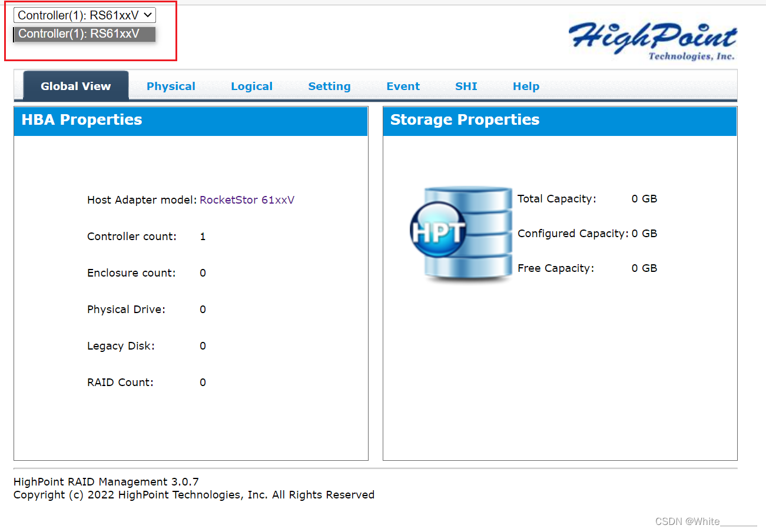Image resolution: width=766 pixels, height=532 pixels.
Task: Open the Help tab
Action: coord(526,86)
